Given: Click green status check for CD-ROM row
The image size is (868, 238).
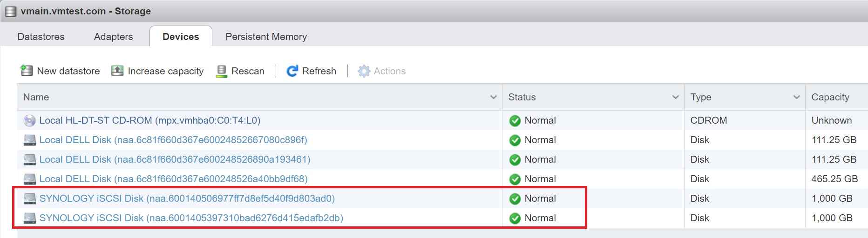Looking at the screenshot, I should point(515,121).
